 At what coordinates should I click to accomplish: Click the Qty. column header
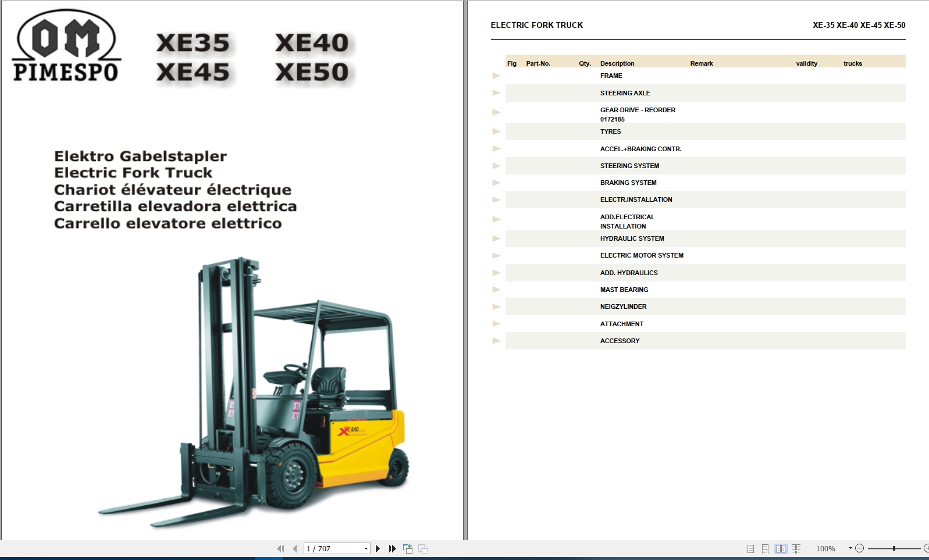click(585, 63)
